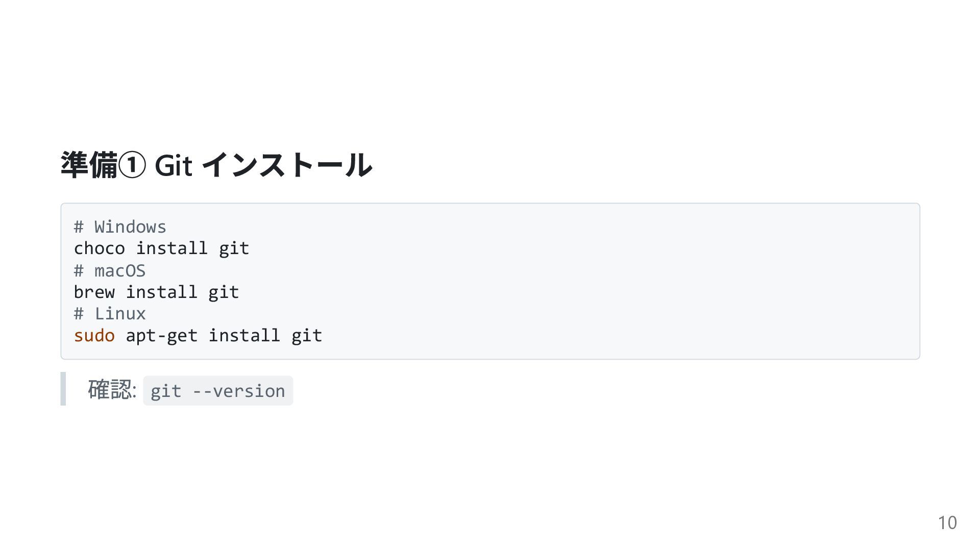This screenshot has height=551, width=980.
Task: Click the "# macOS" comment line
Action: click(x=110, y=270)
